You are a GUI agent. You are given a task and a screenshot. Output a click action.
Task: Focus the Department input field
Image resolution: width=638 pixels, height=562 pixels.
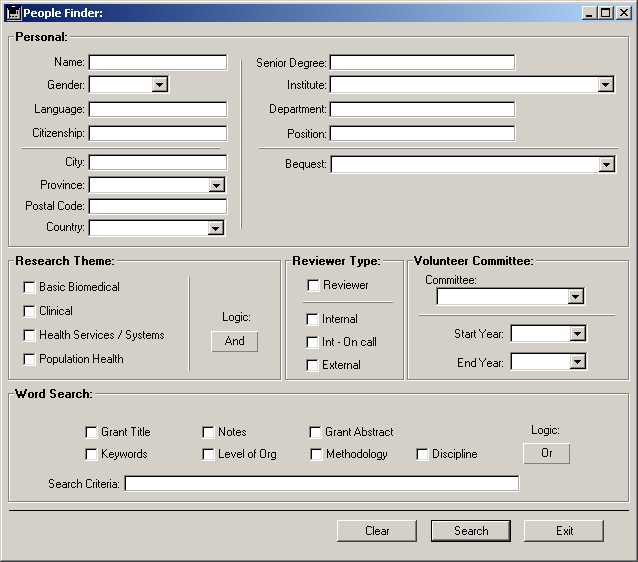pyautogui.click(x=422, y=109)
